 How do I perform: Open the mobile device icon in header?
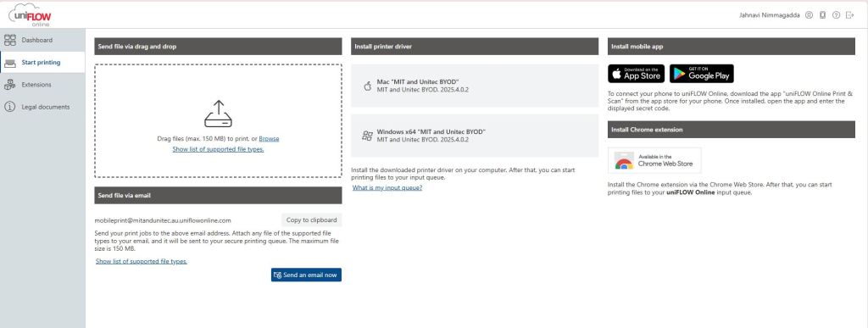[x=822, y=15]
